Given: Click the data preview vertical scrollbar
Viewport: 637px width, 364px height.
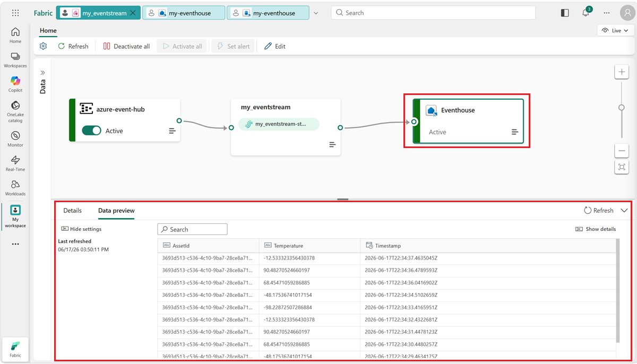Looking at the screenshot, I should pos(617,291).
